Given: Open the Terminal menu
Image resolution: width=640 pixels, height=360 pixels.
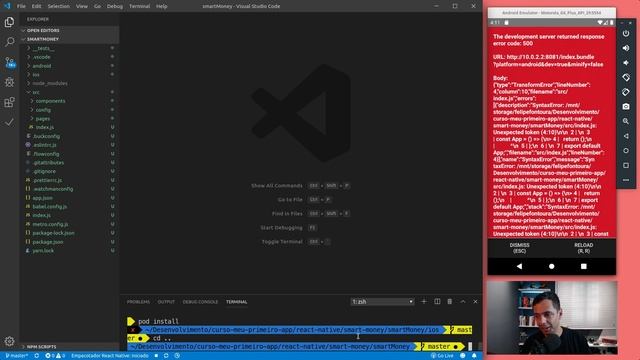Looking at the screenshot, I should point(139,6).
